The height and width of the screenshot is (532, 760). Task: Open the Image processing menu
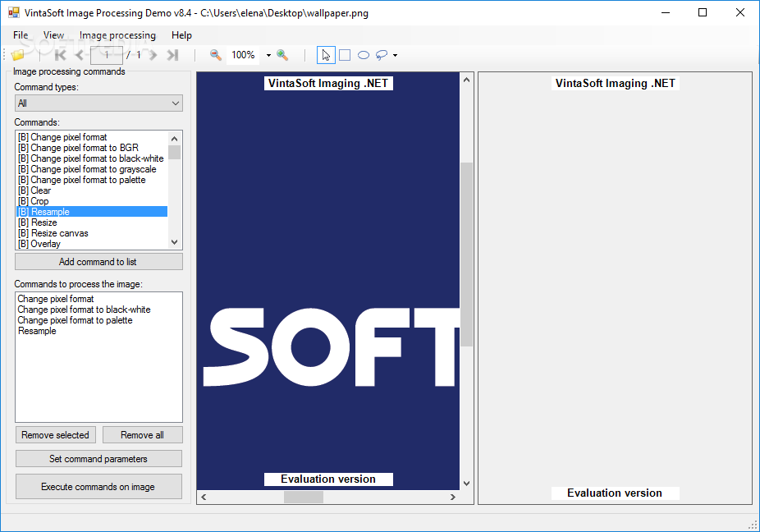point(118,35)
